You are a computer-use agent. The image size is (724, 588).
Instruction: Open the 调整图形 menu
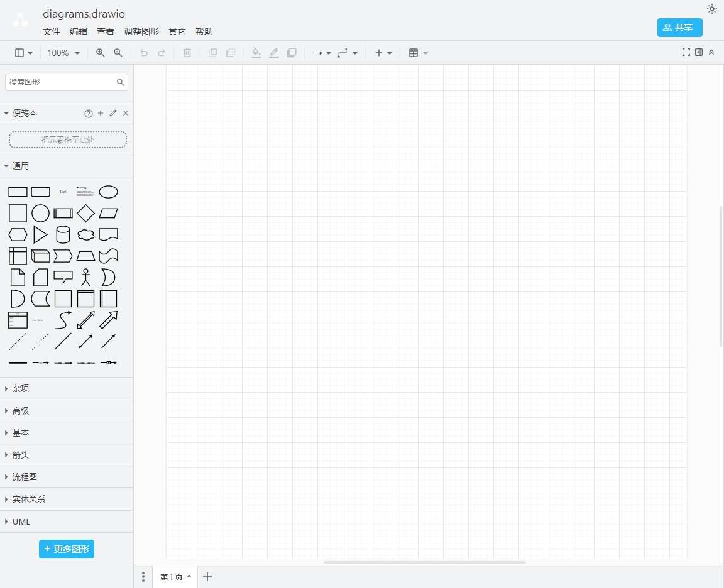141,31
